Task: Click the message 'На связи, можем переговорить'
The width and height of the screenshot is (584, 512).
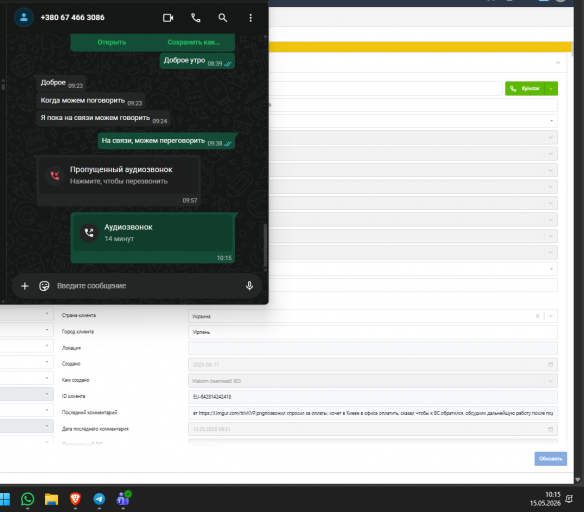Action: click(166, 141)
